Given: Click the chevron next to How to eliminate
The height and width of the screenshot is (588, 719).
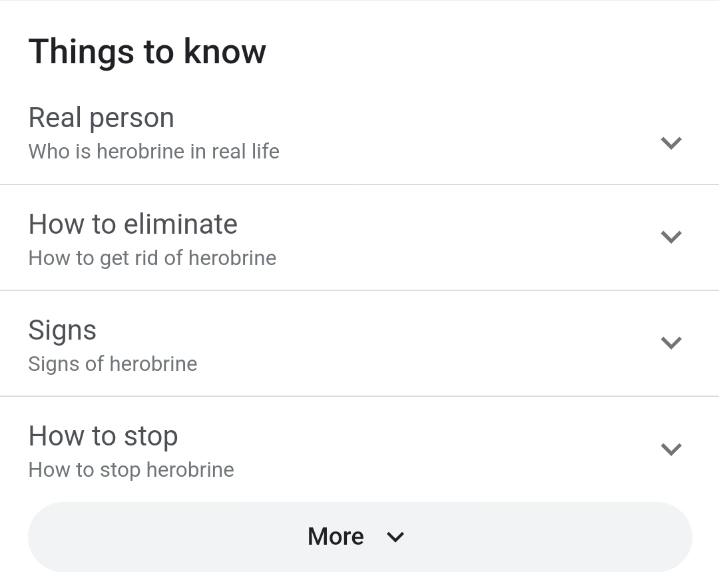Looking at the screenshot, I should coord(670,237).
